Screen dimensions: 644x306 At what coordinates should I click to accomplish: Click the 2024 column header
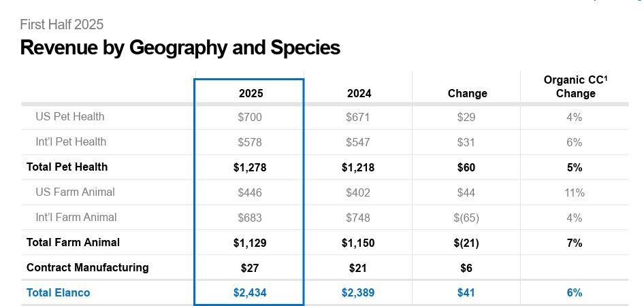click(359, 93)
